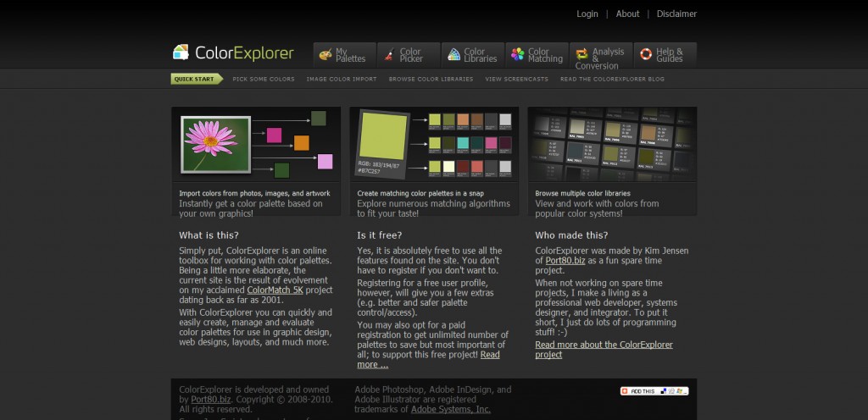Click the Help & Guides lifebuoy icon
Screen dimensions: 868x420
point(646,54)
